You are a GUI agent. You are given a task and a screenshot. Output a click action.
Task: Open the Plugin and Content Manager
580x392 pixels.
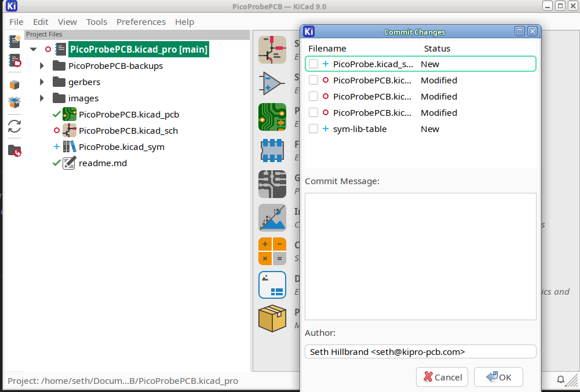coord(272,318)
